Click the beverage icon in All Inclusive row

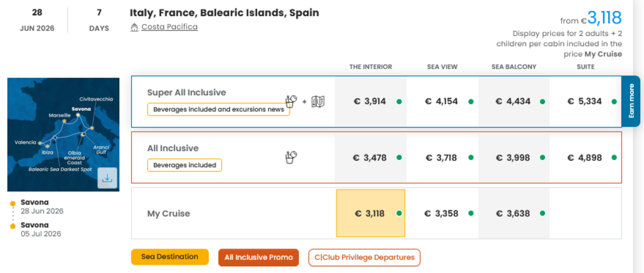291,157
